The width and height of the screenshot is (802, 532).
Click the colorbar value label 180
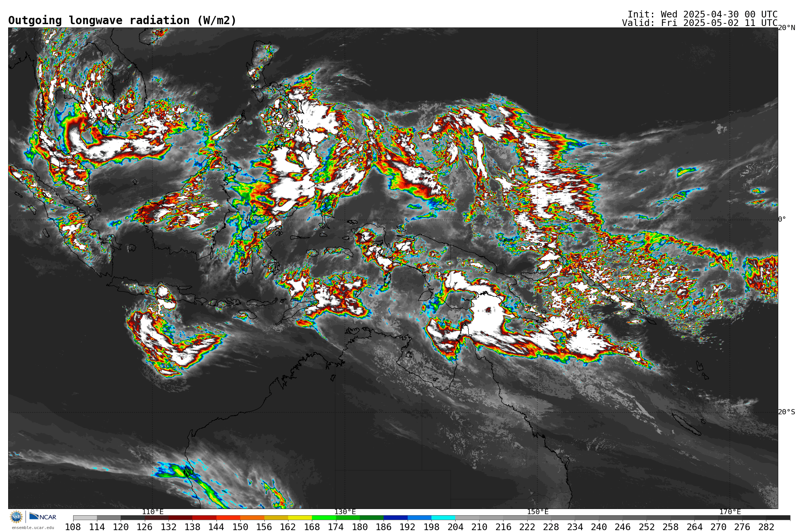point(360,527)
